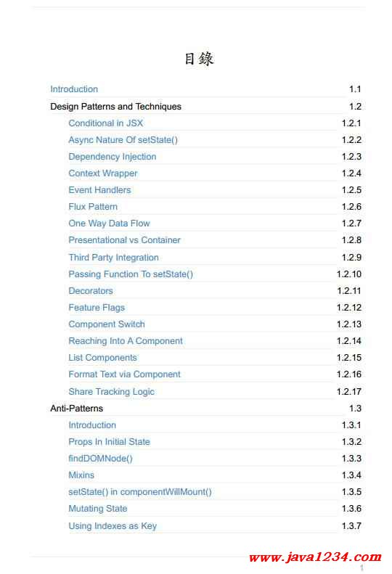Select One Way Data Flow entry

109,224
